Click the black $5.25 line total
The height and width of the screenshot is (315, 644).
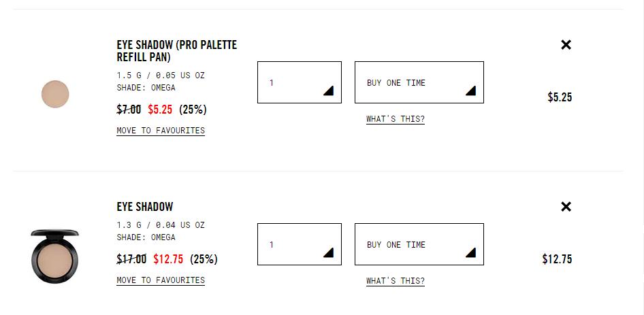click(x=560, y=97)
